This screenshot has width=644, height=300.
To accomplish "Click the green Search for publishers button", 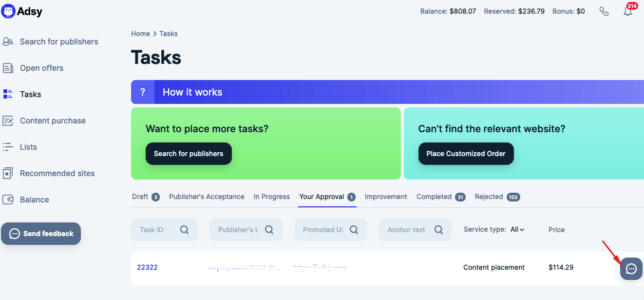I will click(189, 154).
